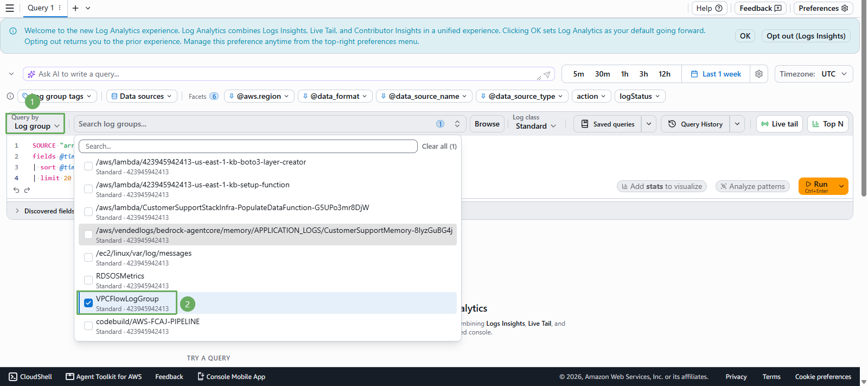Select the 5m time range

pyautogui.click(x=579, y=74)
